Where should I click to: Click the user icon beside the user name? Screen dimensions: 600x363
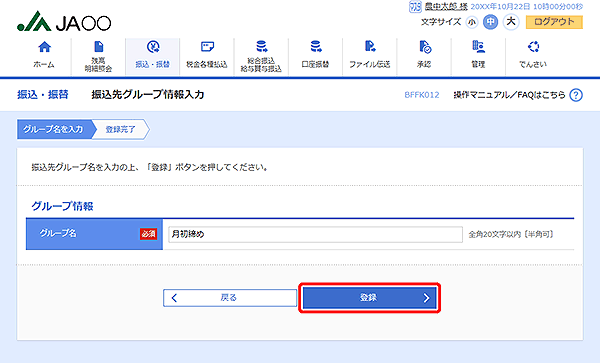[415, 7]
